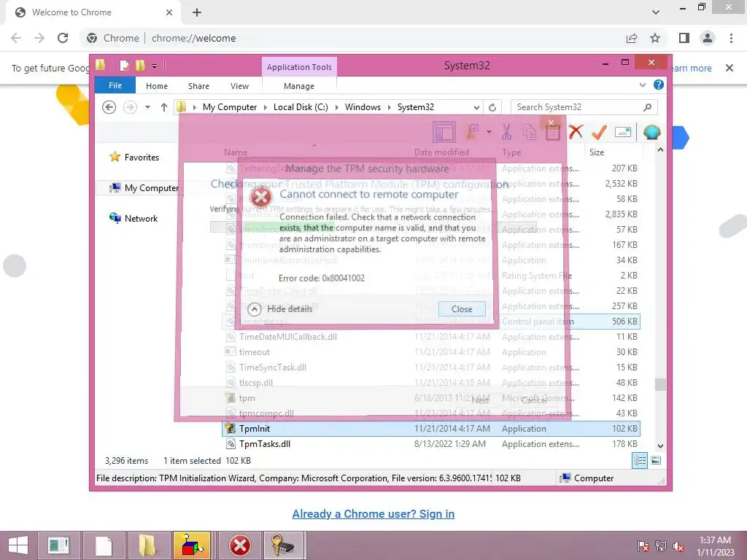Select the Welcome to Chrome tab
Viewport: 747px width, 560px height.
[93, 13]
